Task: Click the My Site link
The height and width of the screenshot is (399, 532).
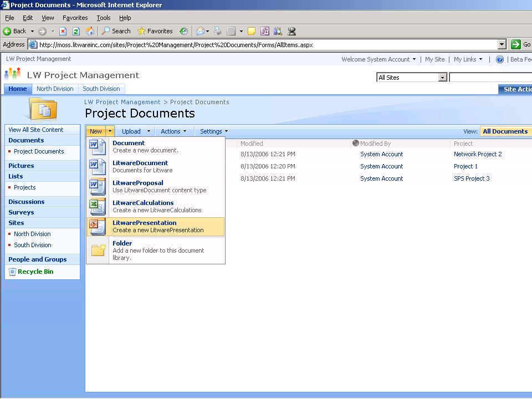Action: coord(434,59)
